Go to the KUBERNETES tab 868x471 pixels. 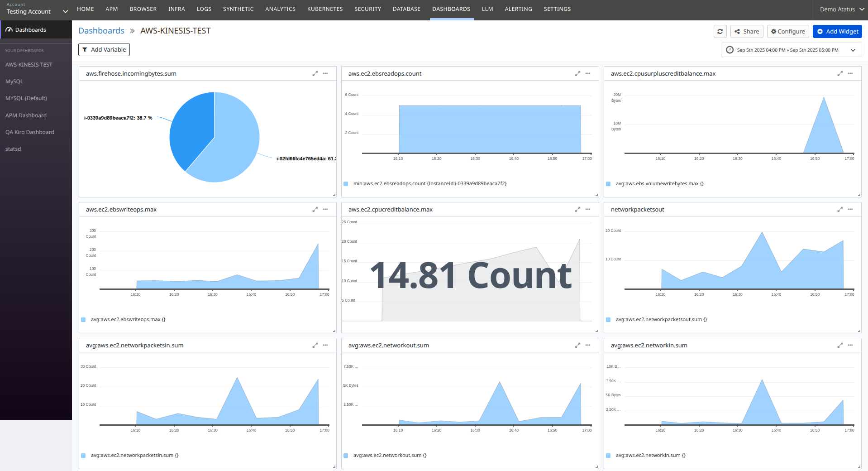click(324, 9)
